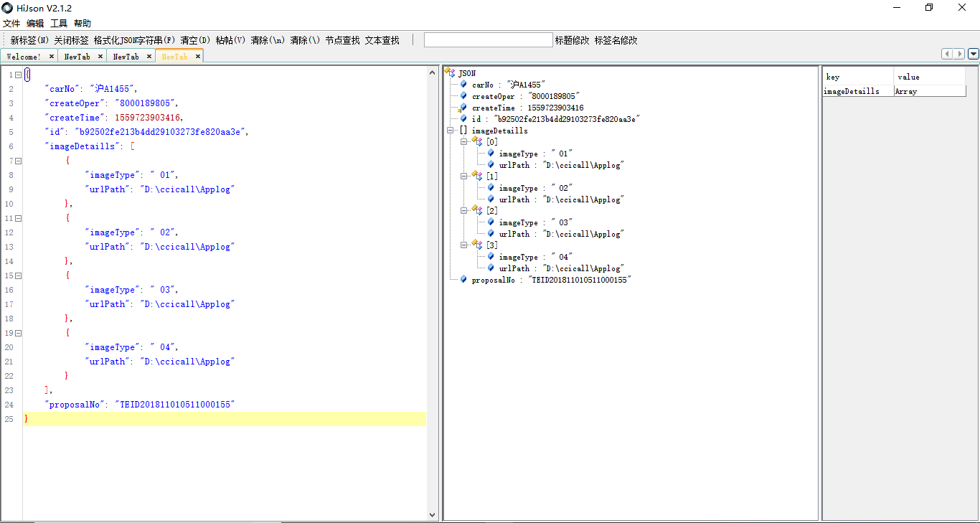Open the 帮助 menu
The width and height of the screenshot is (980, 523).
click(x=83, y=24)
